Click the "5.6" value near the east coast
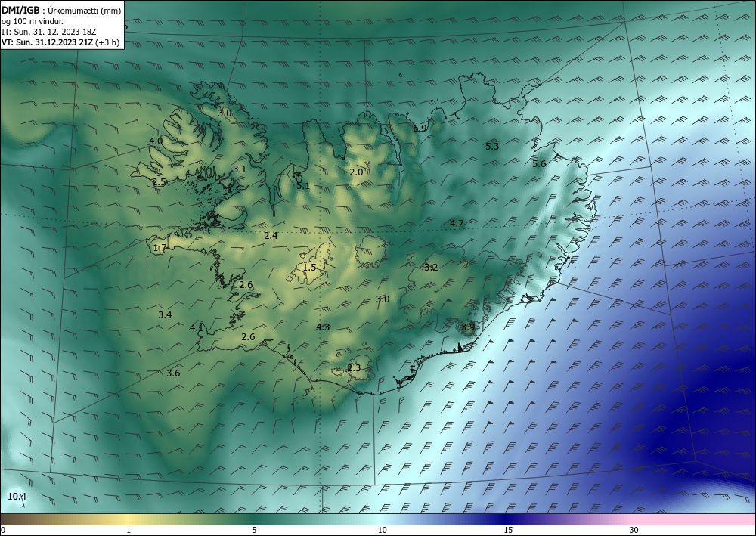This screenshot has height=536, width=756. click(x=539, y=164)
